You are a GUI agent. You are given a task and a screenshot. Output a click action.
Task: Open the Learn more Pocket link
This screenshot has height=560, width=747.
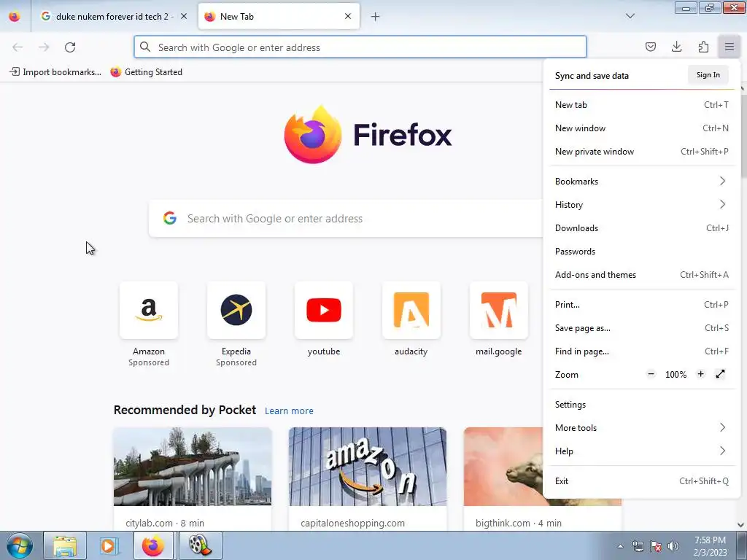coord(289,411)
